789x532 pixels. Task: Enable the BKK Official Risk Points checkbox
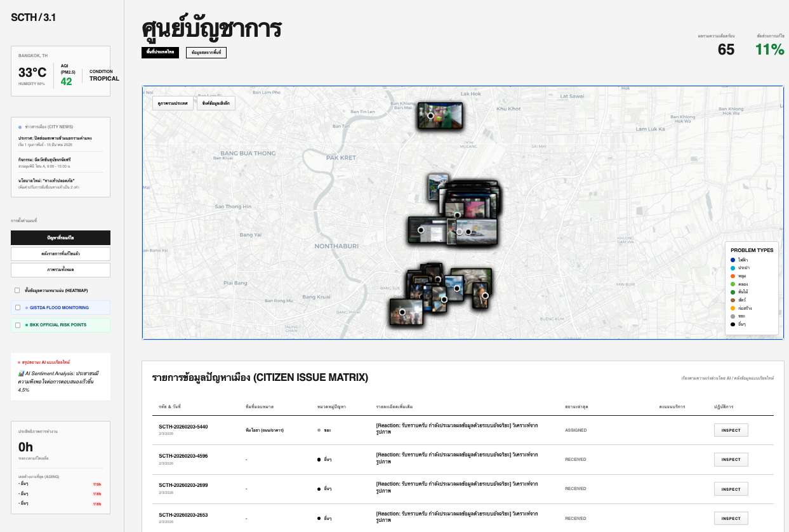click(x=18, y=325)
